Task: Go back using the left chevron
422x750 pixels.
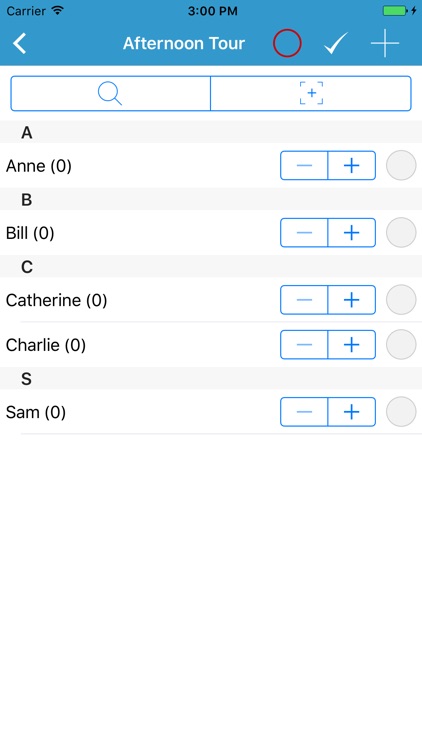Action: [20, 44]
